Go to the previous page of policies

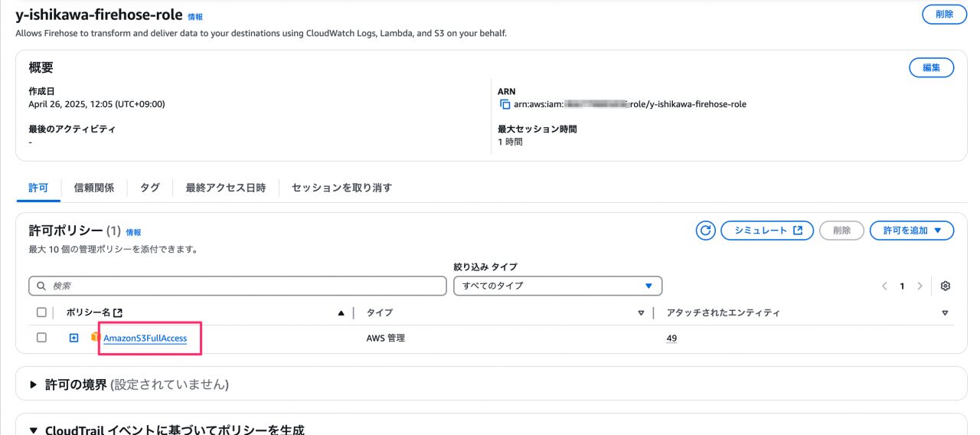coord(884,286)
